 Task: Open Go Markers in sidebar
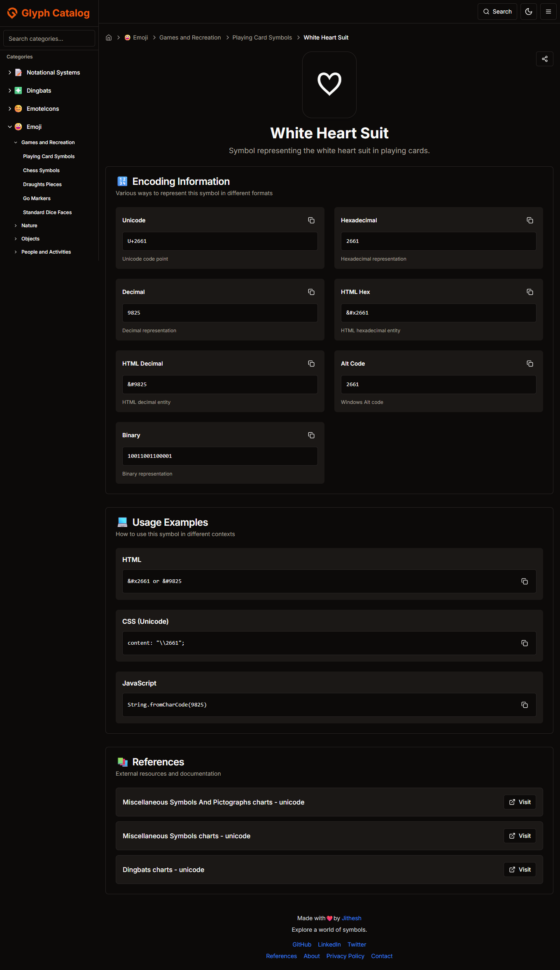(37, 198)
